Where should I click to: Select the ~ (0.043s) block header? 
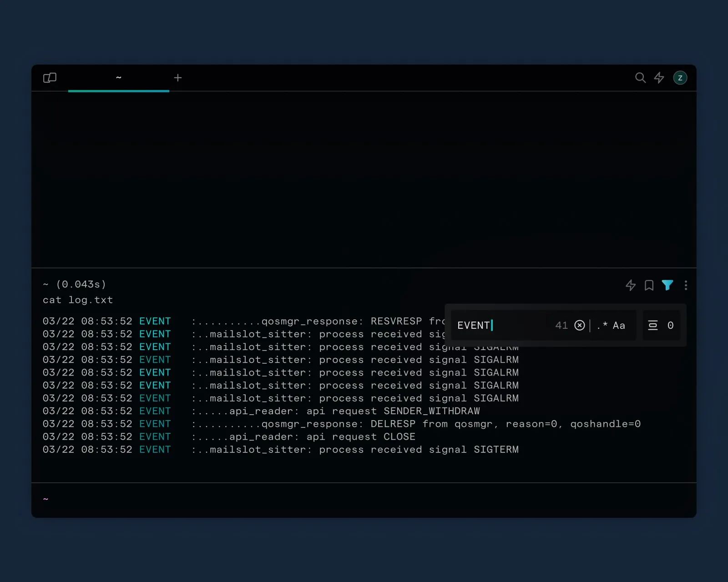point(75,284)
